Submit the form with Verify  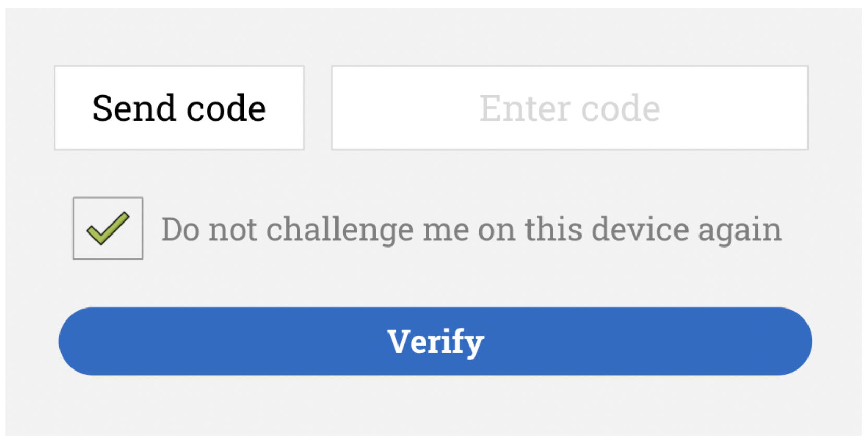tap(435, 341)
